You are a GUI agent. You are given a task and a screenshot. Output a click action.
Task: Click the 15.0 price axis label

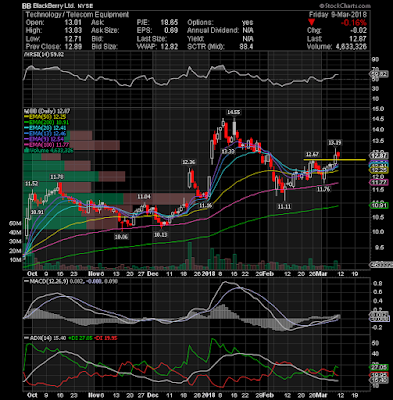coord(379,109)
